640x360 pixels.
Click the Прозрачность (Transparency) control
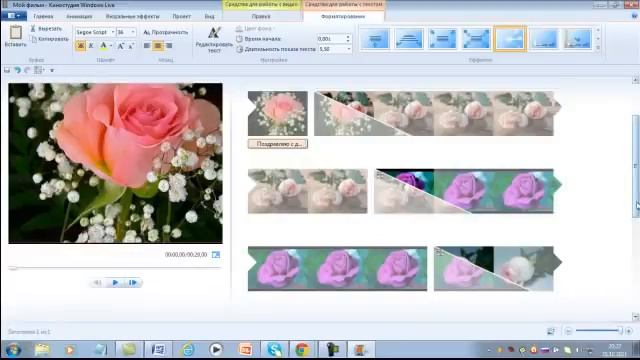click(x=166, y=32)
